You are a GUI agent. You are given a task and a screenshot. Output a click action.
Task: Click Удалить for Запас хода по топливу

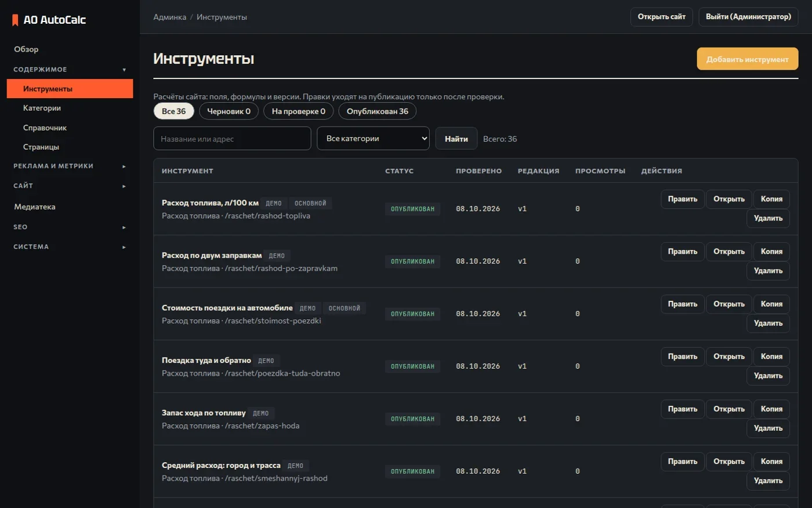(x=768, y=428)
